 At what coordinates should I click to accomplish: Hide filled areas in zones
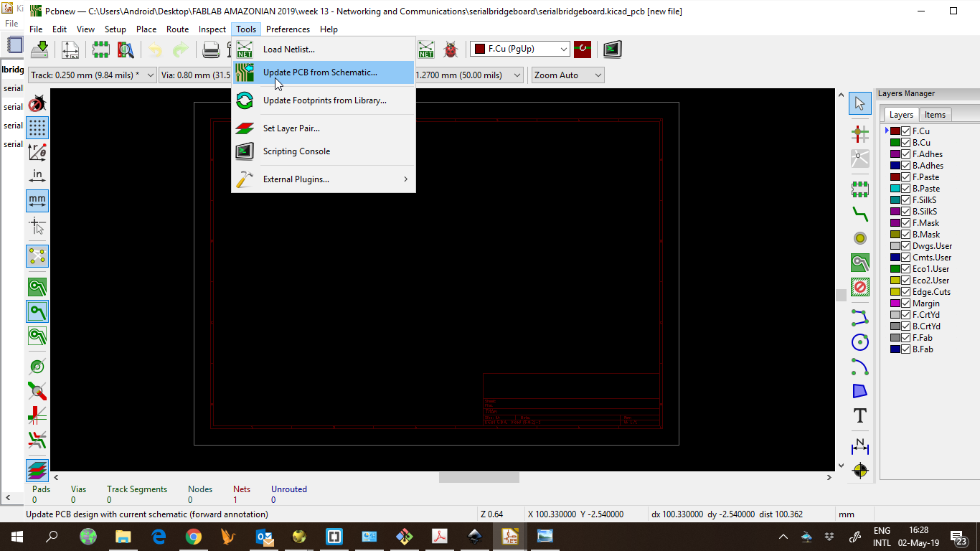point(37,311)
